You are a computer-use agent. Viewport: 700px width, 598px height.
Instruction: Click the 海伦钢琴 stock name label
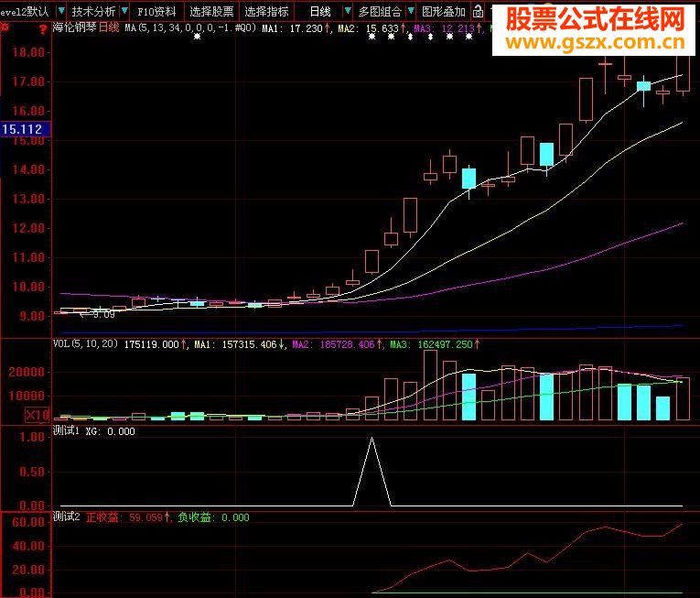pyautogui.click(x=74, y=27)
